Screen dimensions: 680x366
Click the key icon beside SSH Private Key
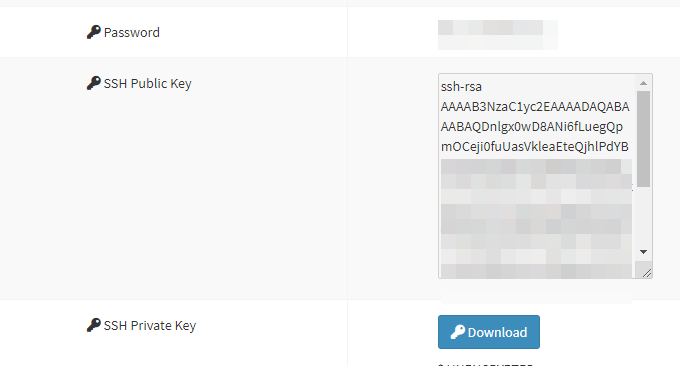pyautogui.click(x=93, y=325)
